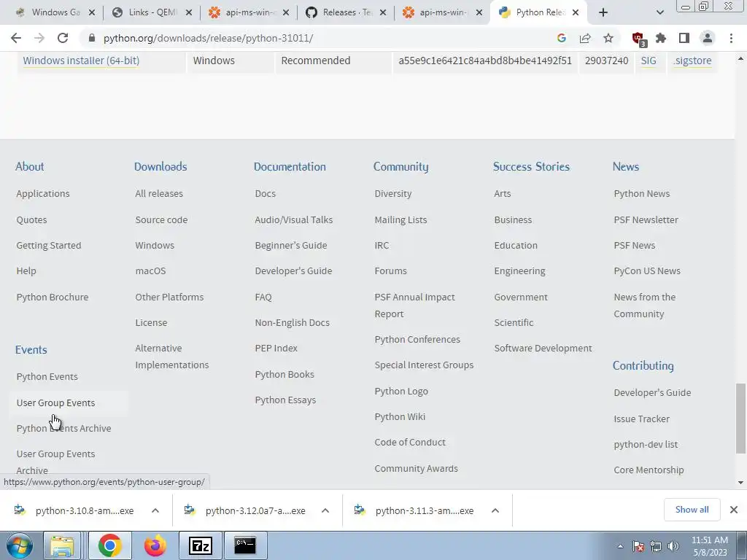Click the share page icon

click(x=585, y=38)
